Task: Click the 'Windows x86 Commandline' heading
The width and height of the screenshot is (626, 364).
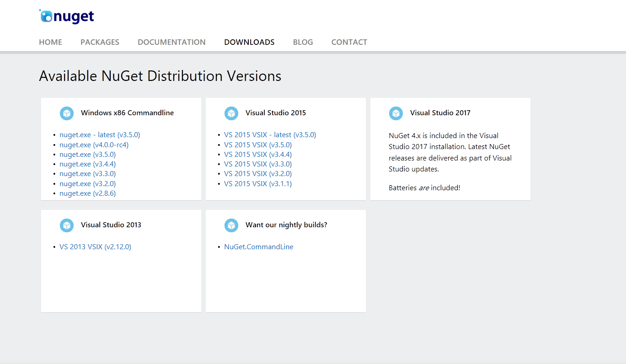Action: [127, 113]
